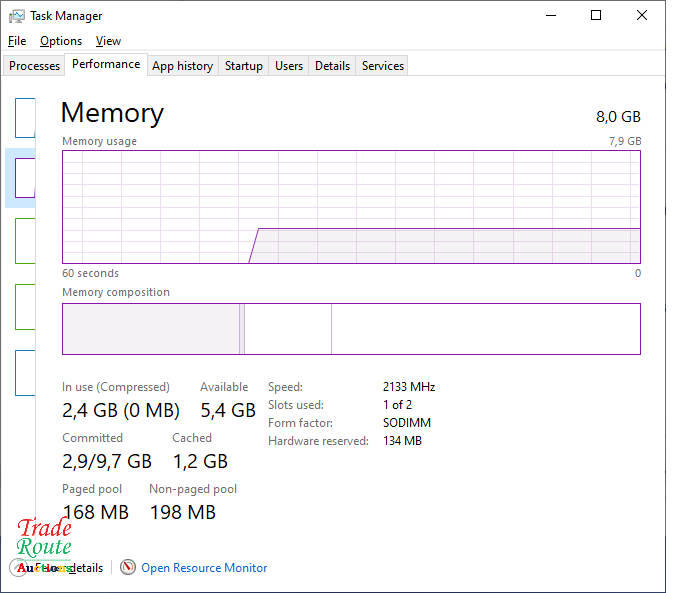
Task: Select the second green disk graph thumbnail
Action: pos(25,306)
